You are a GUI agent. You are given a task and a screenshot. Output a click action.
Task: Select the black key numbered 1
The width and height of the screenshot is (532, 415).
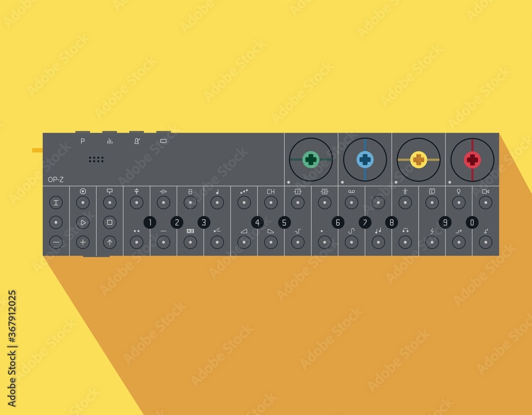(x=150, y=222)
